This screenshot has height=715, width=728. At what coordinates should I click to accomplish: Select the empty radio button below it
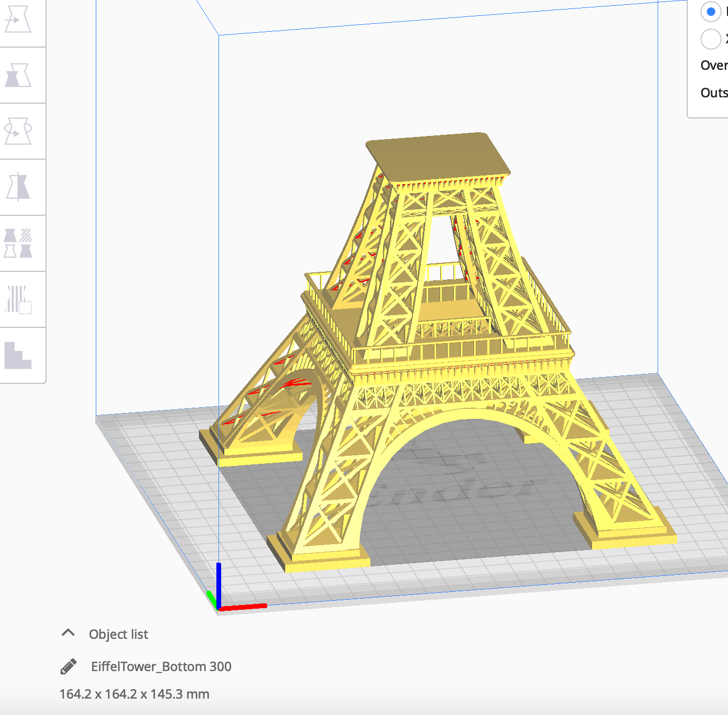pyautogui.click(x=711, y=39)
